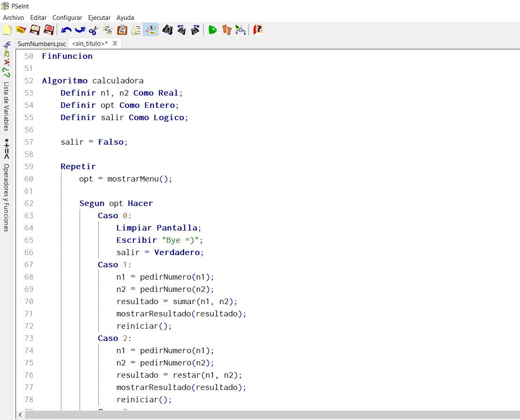This screenshot has height=420, width=520.
Task: Toggle the highlighted eye icon in the toolbar
Action: [x=150, y=30]
